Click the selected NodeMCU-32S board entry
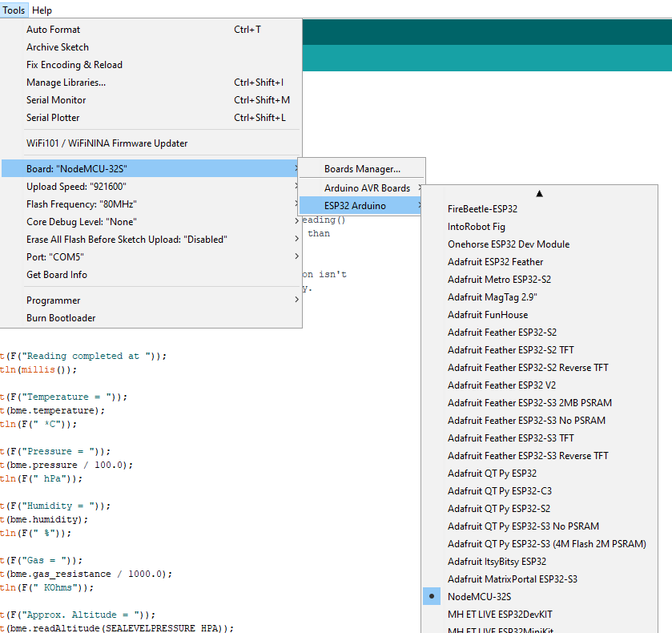Screen dimensions: 672x633 (540, 597)
